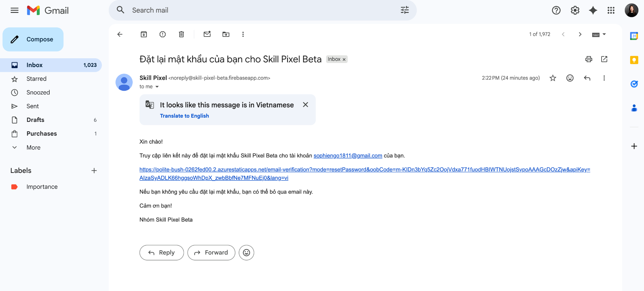This screenshot has height=291, width=644.
Task: Open Settings gear icon
Action: 575,10
